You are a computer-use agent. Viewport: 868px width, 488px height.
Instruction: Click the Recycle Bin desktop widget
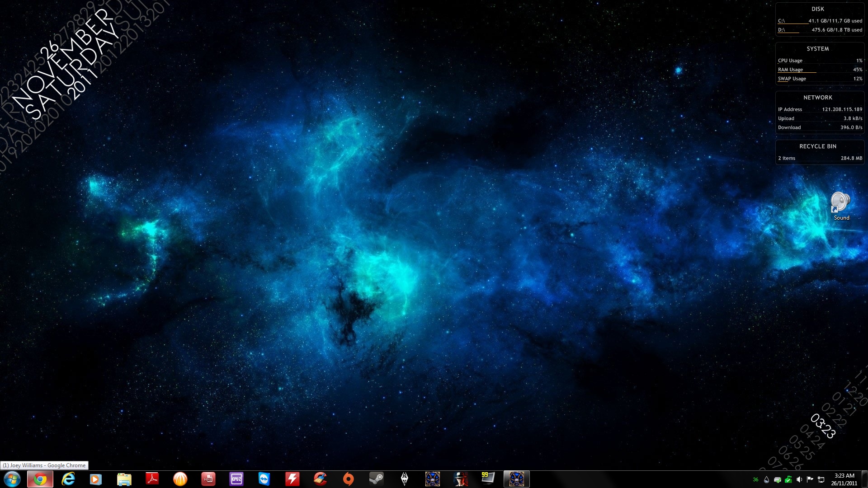pyautogui.click(x=820, y=152)
